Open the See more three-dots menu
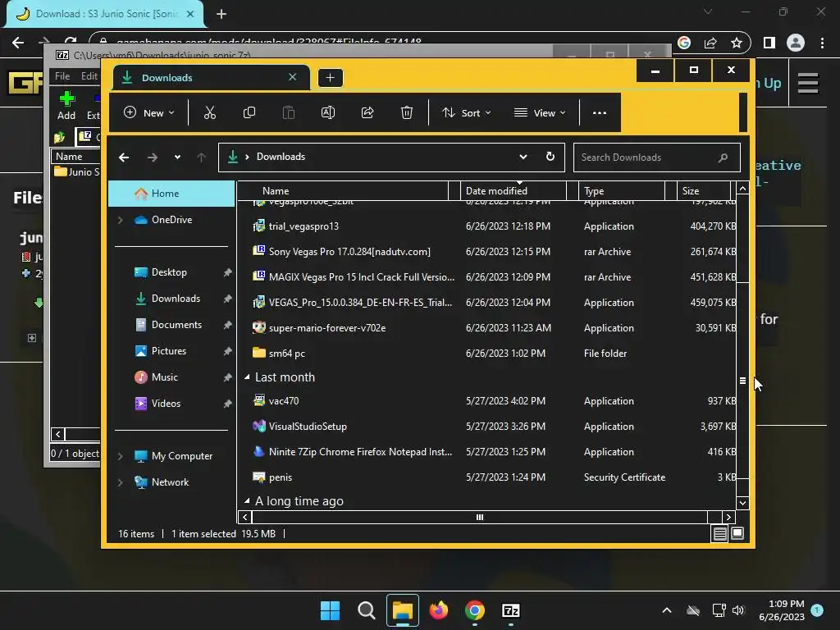The width and height of the screenshot is (840, 630). coord(600,112)
